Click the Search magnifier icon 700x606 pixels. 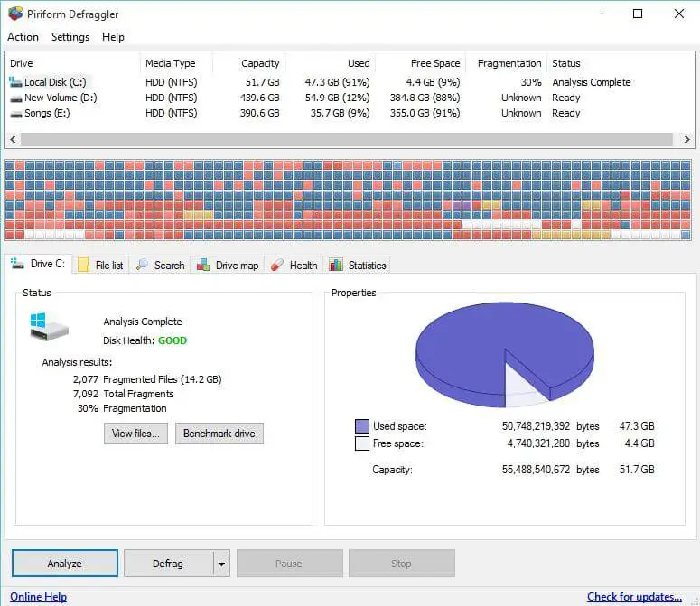pos(142,265)
